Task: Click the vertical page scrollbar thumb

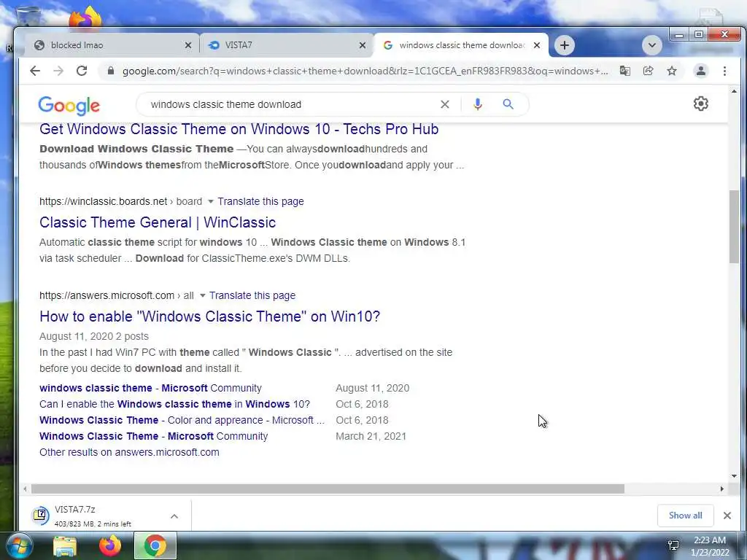Action: tap(734, 227)
